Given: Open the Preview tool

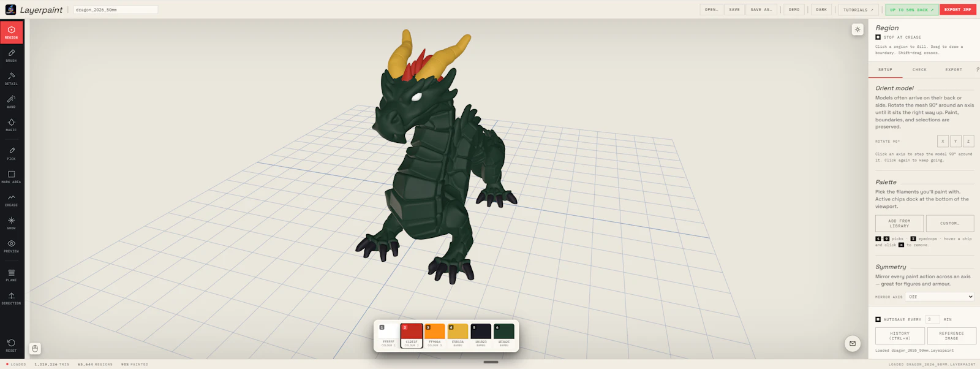Looking at the screenshot, I should pos(11,246).
